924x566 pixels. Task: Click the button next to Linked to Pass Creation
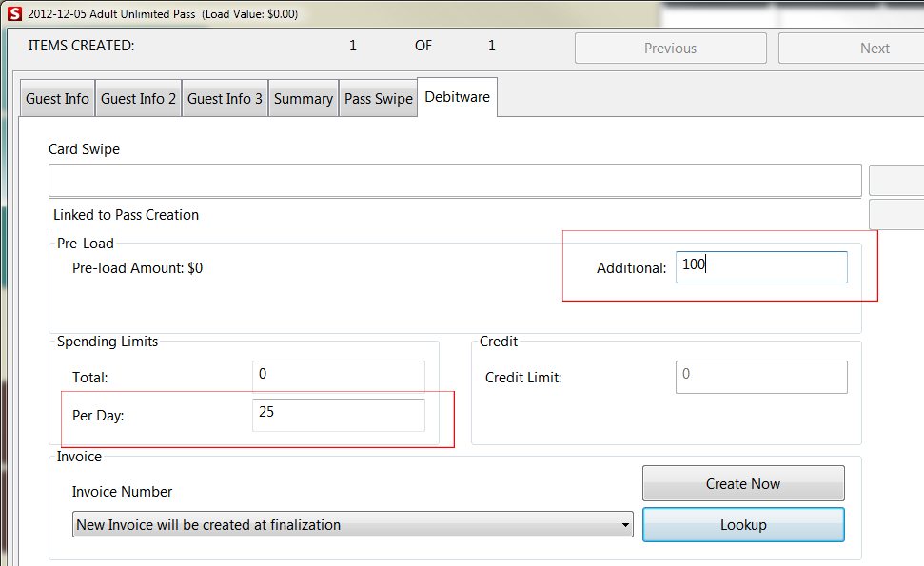point(898,213)
